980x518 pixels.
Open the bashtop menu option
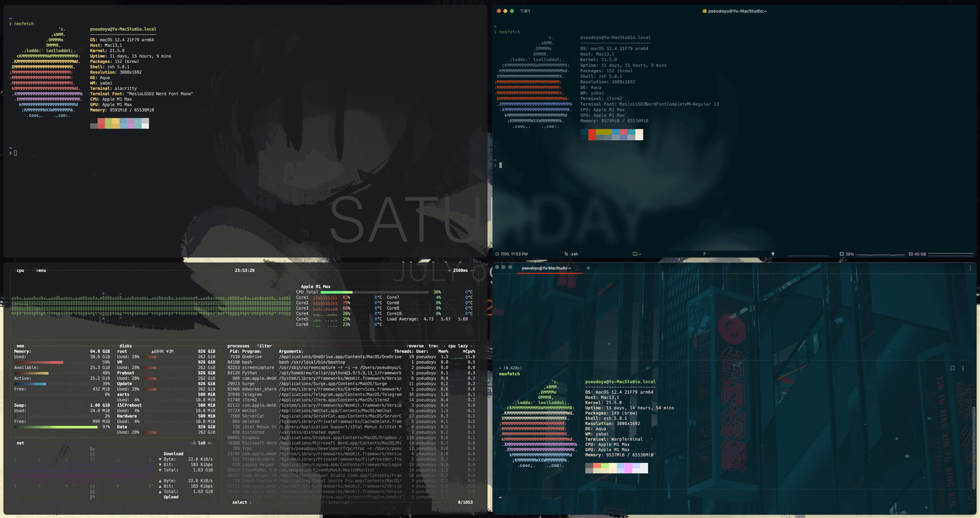(x=41, y=270)
